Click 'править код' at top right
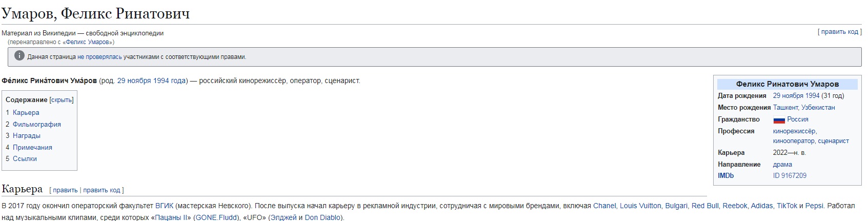The width and height of the screenshot is (868, 221). [x=839, y=32]
